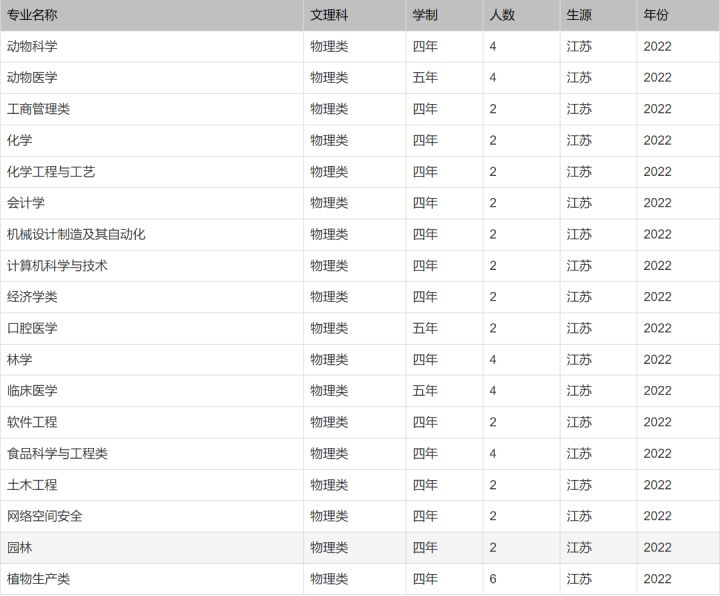Viewport: 720px width, 596px height.
Task: Click headcount 4 in 食品科学与工程类 row
Action: 493,454
